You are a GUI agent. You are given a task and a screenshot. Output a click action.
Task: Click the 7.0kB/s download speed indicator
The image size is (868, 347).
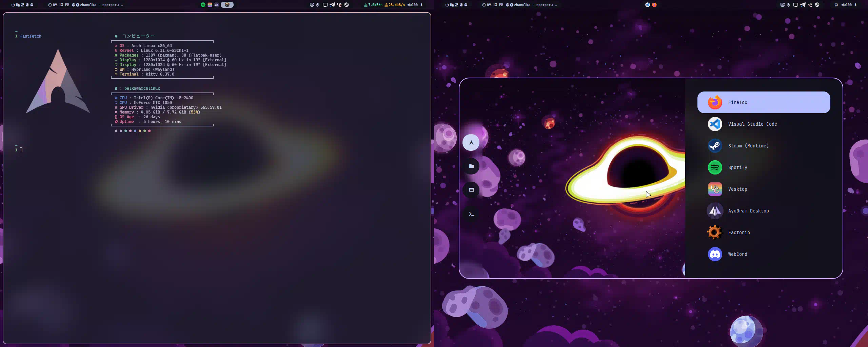tap(373, 5)
